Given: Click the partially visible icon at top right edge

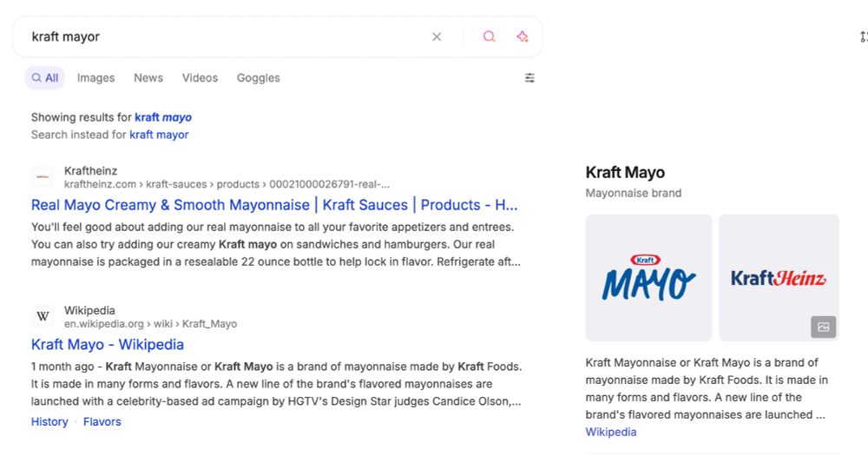Looking at the screenshot, I should pyautogui.click(x=864, y=37).
